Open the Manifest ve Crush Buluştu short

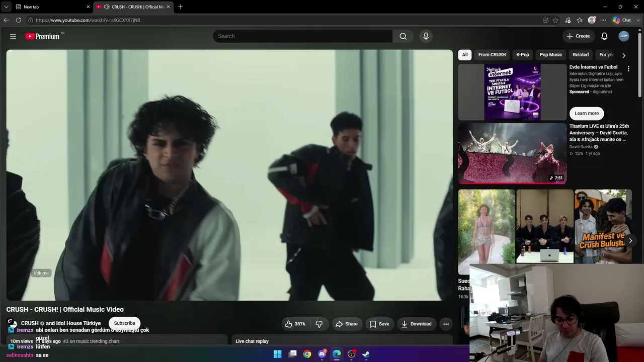click(x=603, y=226)
